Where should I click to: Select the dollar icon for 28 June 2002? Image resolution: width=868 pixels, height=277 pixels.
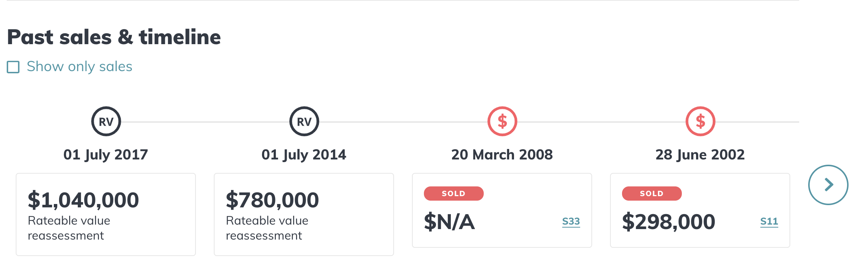tap(701, 122)
